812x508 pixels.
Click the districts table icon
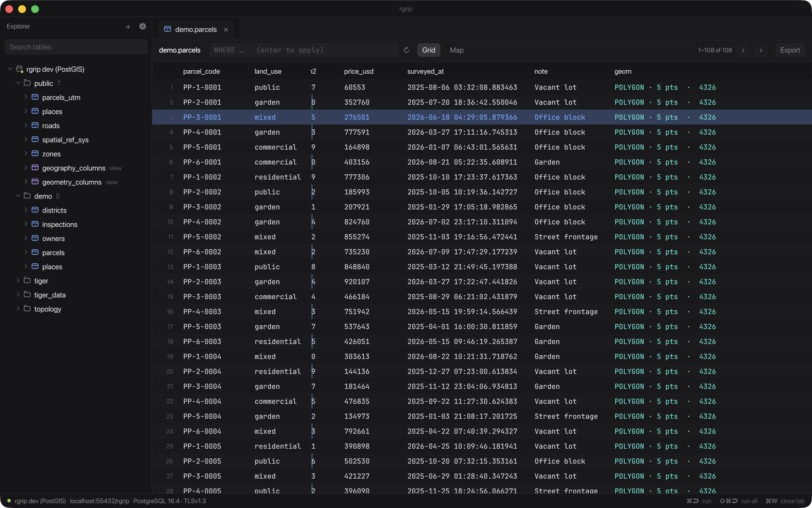(x=35, y=210)
